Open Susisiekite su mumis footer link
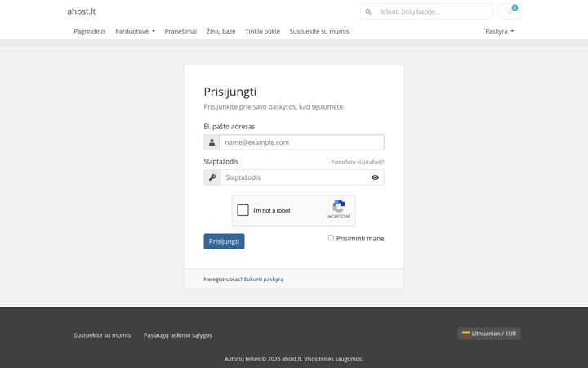 pyautogui.click(x=102, y=335)
